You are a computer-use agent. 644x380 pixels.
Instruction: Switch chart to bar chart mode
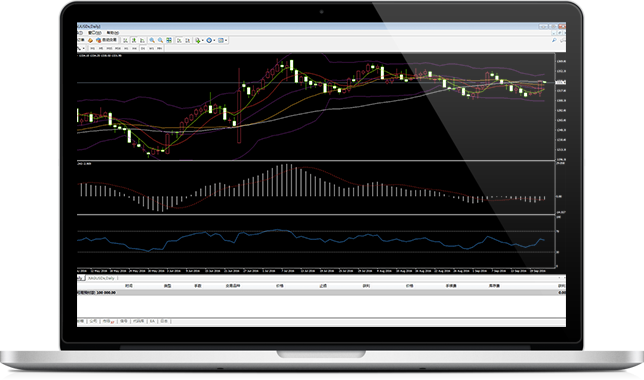click(x=125, y=40)
